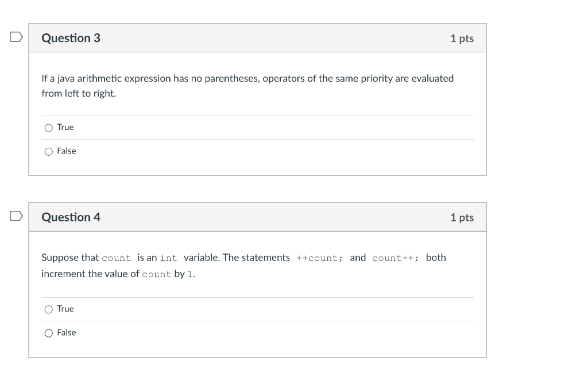Click the "1 pts" label of Question 3

tap(462, 39)
